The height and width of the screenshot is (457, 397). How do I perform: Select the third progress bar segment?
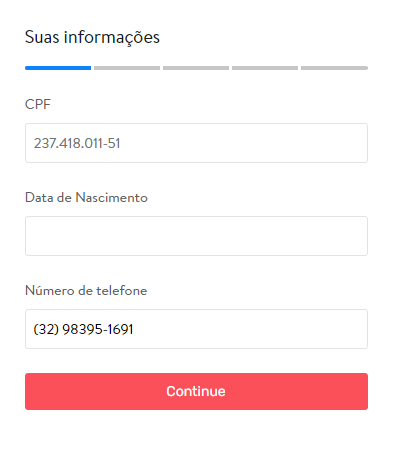[x=196, y=68]
